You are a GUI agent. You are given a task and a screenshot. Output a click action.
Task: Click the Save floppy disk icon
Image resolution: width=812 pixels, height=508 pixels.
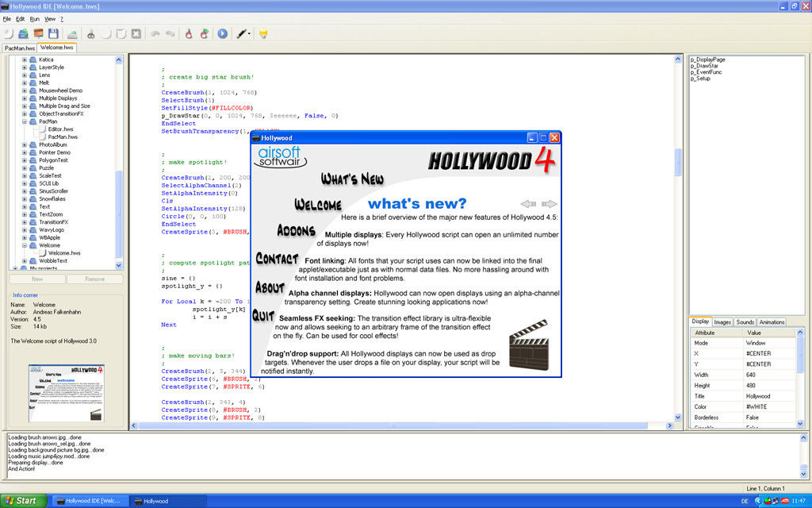pyautogui.click(x=53, y=33)
